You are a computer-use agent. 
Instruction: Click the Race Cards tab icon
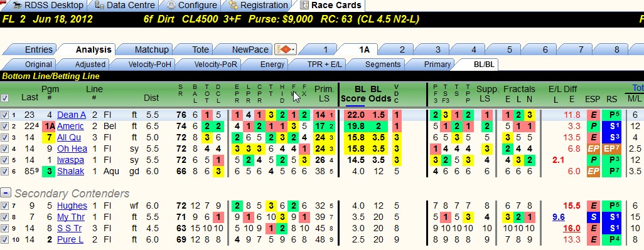304,6
